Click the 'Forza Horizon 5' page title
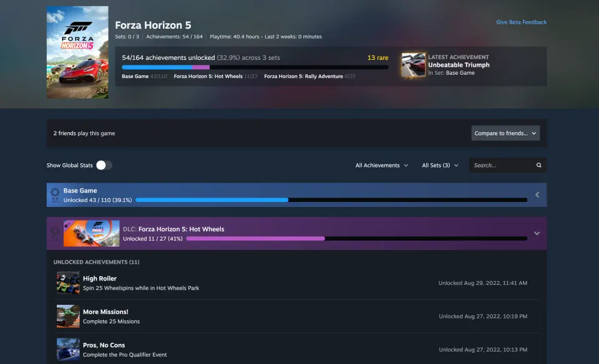The width and height of the screenshot is (599, 364). point(153,25)
